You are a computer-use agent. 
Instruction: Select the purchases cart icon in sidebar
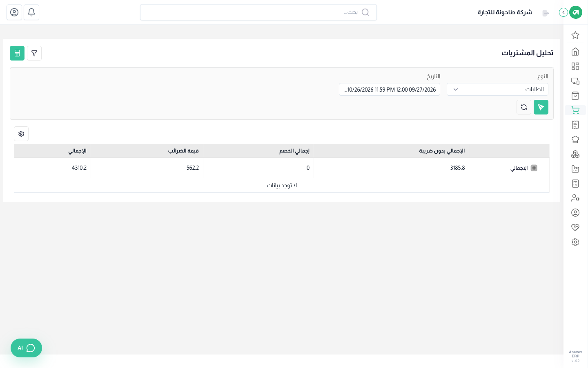click(x=575, y=110)
